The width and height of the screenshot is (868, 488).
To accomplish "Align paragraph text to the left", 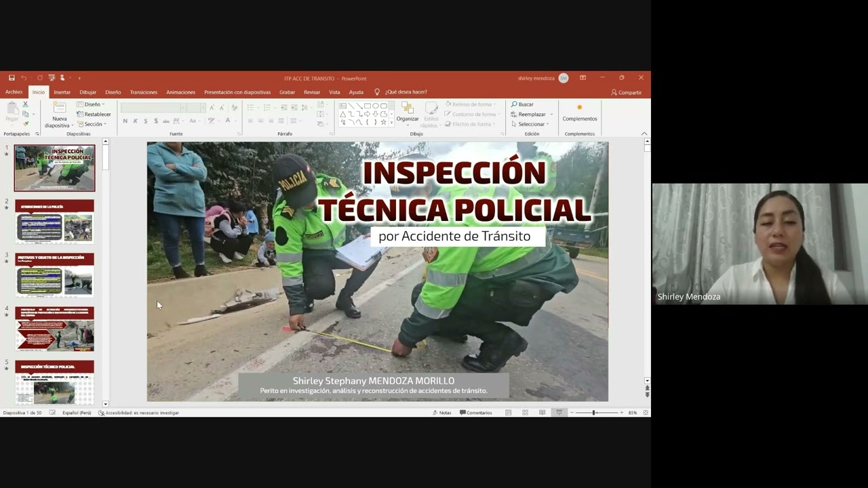I will [250, 121].
